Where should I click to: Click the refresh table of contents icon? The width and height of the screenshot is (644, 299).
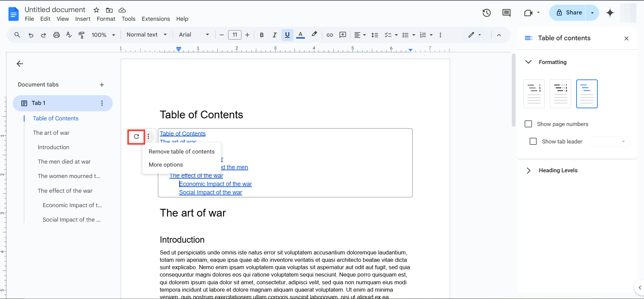(x=136, y=136)
